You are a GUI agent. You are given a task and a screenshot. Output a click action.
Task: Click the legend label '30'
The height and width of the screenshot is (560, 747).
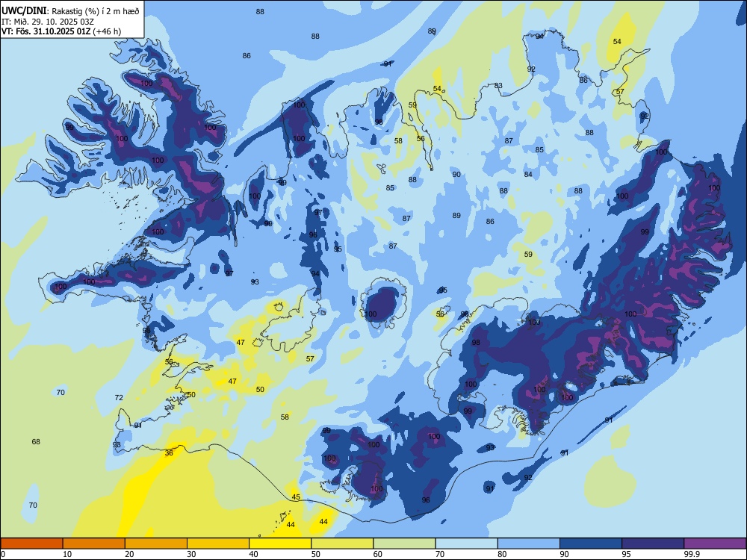191,554
